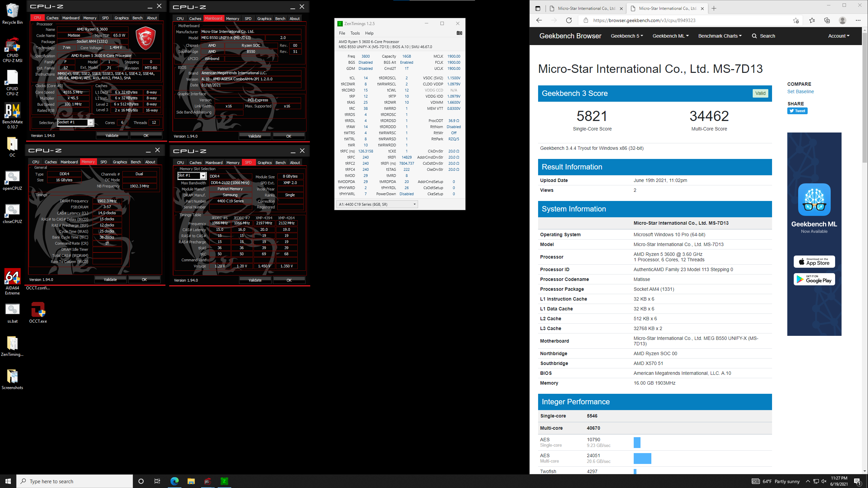The image size is (868, 488).
Task: Open the ZenTimings folder icon
Action: (x=12, y=346)
